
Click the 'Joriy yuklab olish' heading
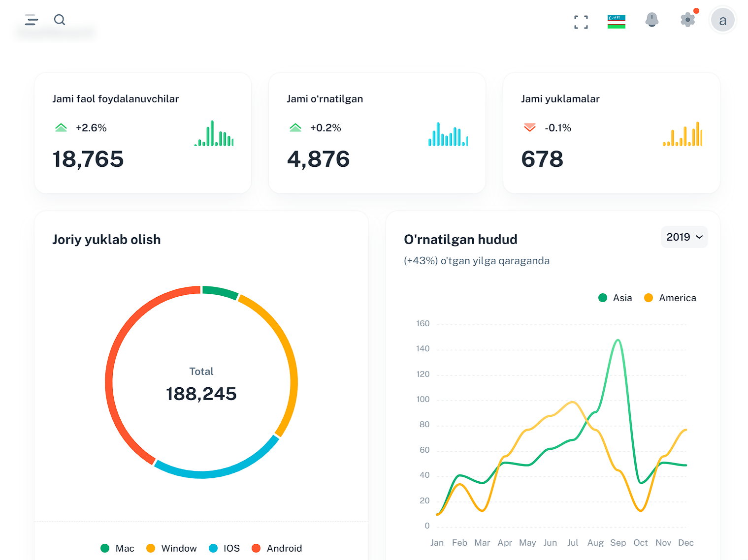click(x=106, y=240)
